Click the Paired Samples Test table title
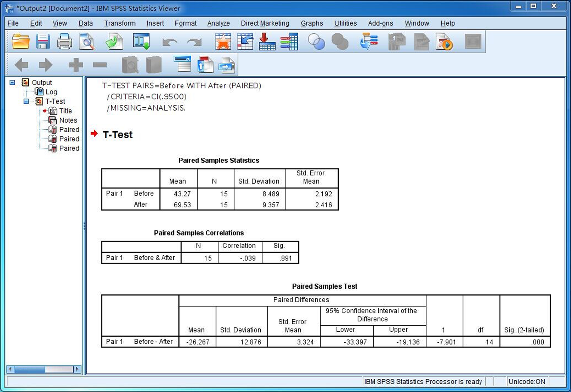 click(x=325, y=286)
